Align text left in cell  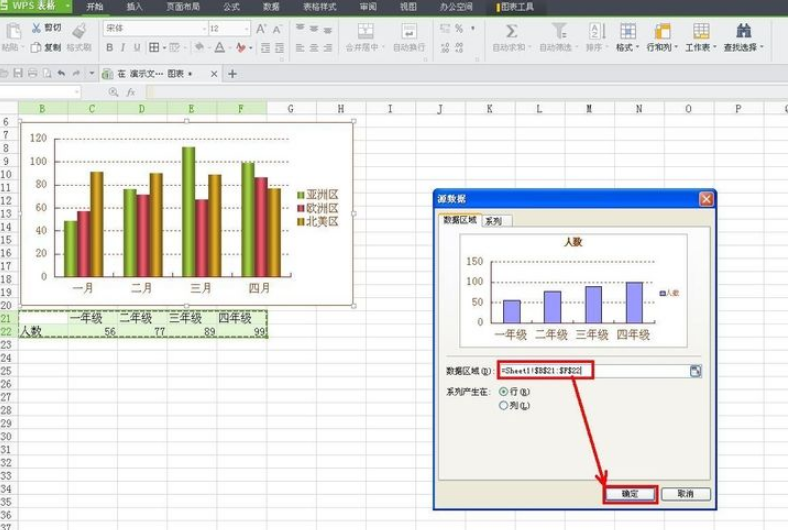click(x=300, y=48)
